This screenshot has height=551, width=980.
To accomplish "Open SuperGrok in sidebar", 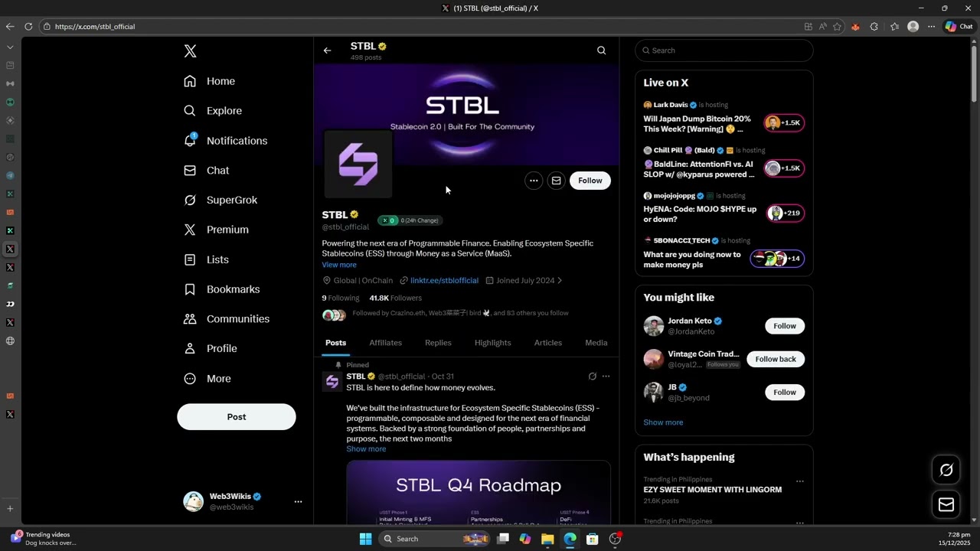I will pos(220,200).
